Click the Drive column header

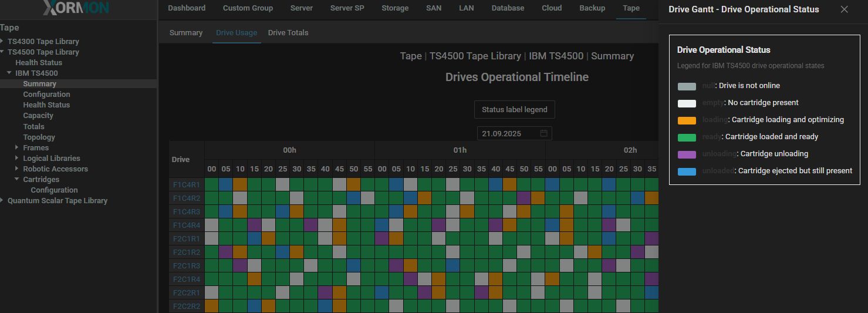click(187, 159)
